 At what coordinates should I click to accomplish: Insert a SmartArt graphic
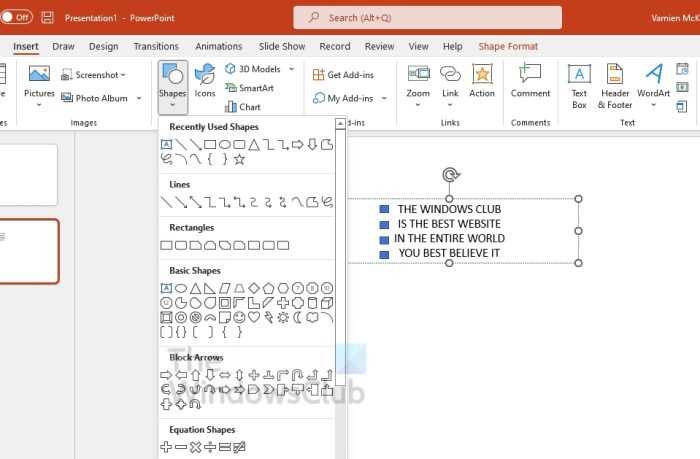point(249,88)
